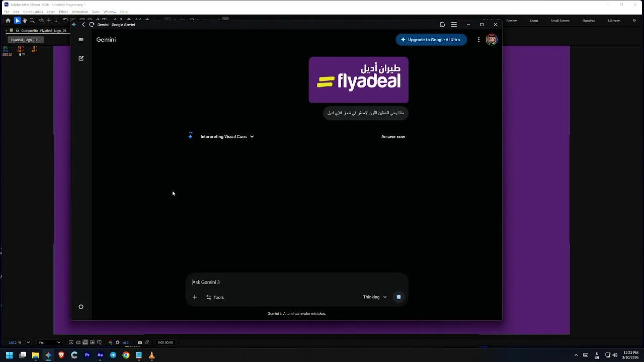The height and width of the screenshot is (362, 644).
Task: Click the Answer now button
Action: (x=393, y=137)
